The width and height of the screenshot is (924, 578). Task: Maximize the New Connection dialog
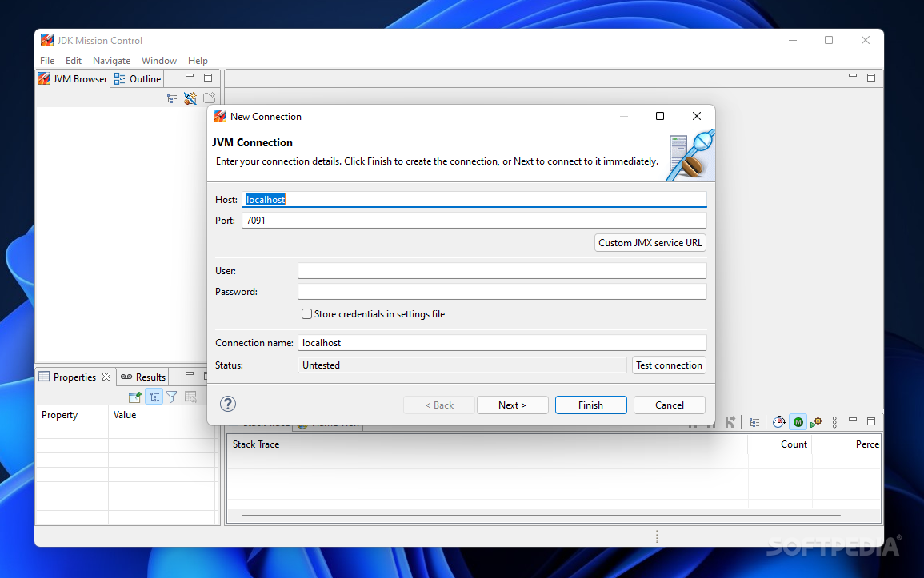pos(660,116)
